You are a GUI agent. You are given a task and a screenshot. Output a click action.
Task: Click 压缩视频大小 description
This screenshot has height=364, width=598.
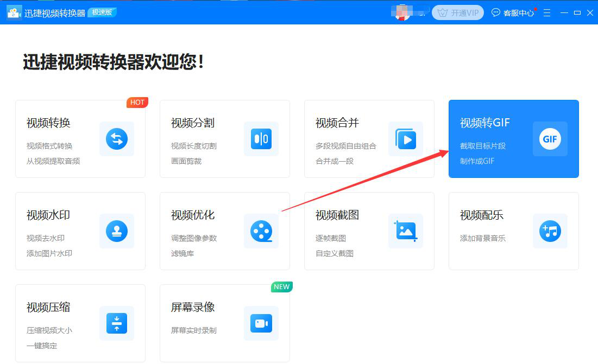pos(49,330)
